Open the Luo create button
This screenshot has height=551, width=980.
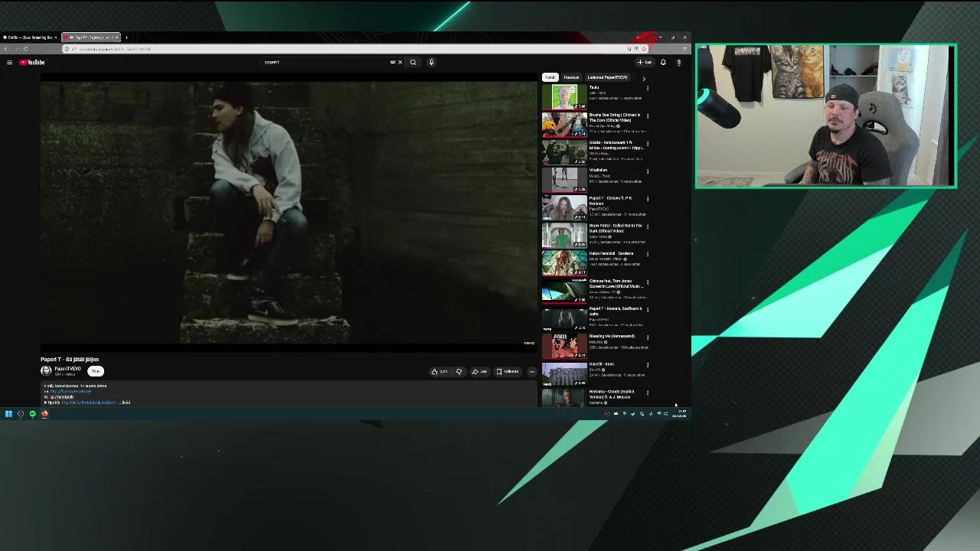645,62
